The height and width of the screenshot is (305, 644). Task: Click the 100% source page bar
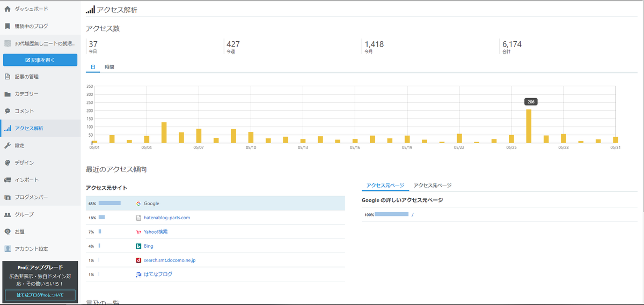coord(391,214)
